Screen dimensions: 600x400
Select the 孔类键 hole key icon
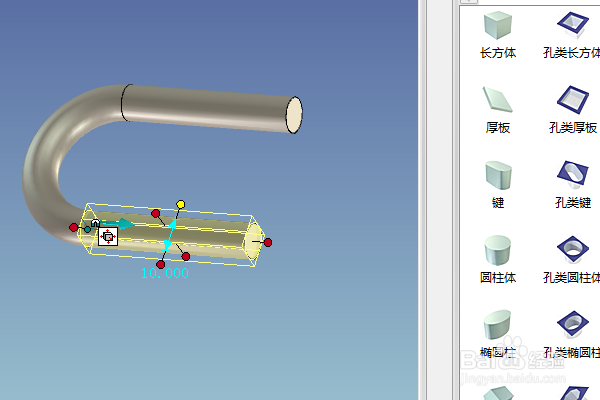572,175
